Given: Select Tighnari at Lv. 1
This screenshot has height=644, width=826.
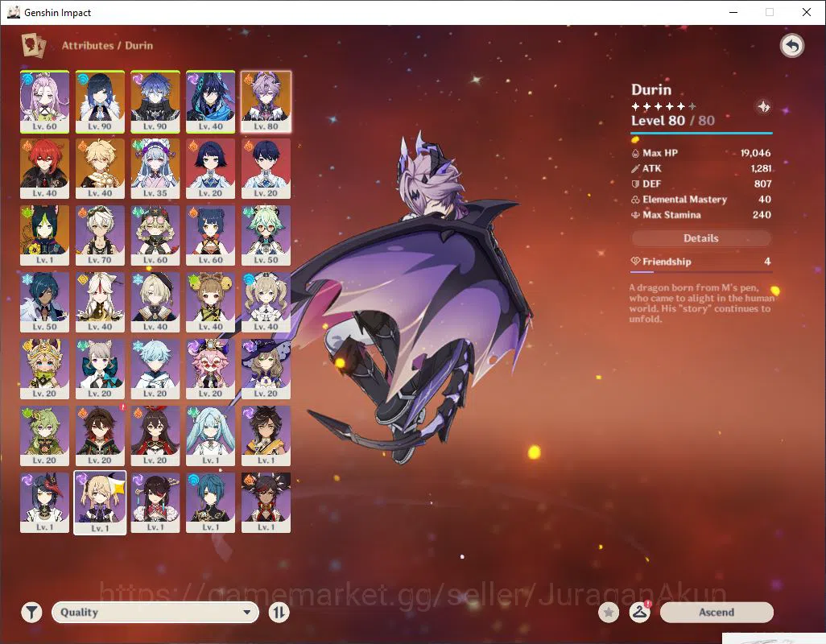Looking at the screenshot, I should 45,235.
